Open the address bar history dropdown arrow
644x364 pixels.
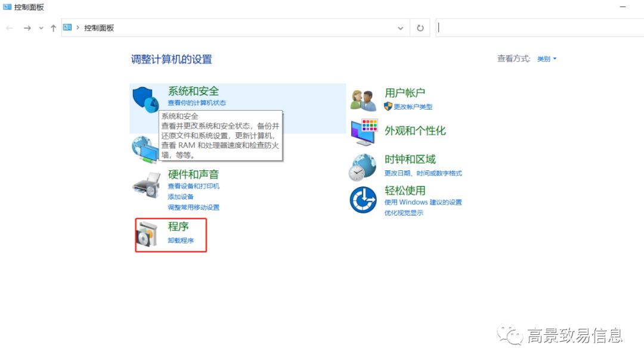click(x=401, y=27)
